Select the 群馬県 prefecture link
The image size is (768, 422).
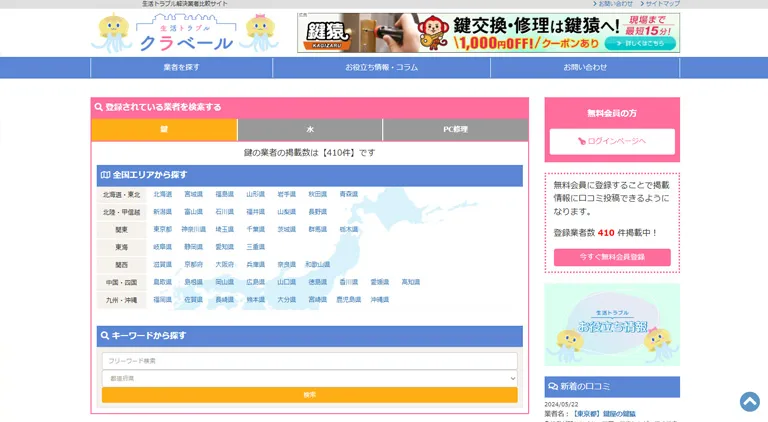(x=317, y=229)
